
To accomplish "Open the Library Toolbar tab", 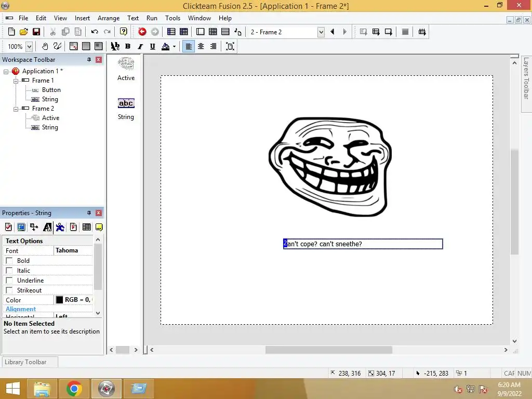I will (x=30, y=362).
